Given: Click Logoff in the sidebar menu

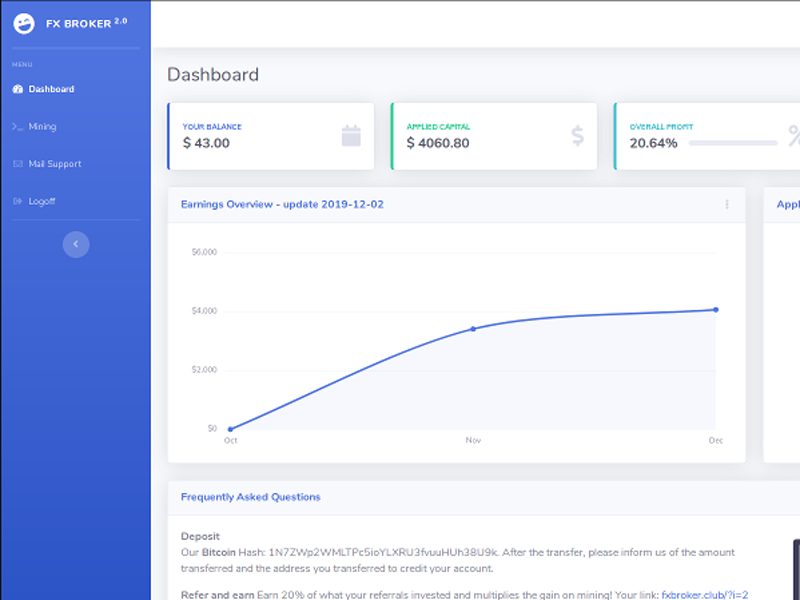Looking at the screenshot, I should coord(42,201).
